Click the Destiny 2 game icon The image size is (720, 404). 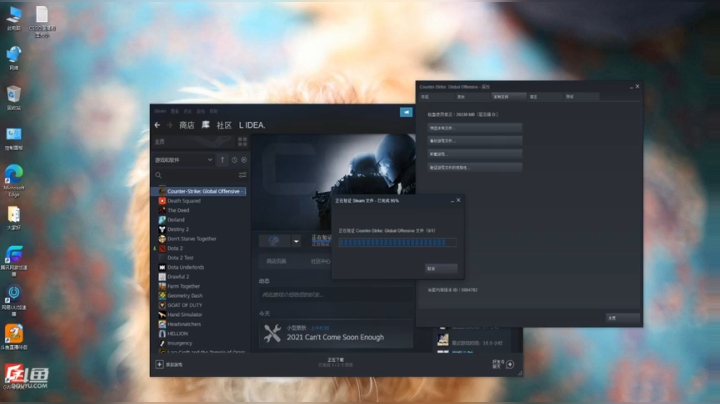(162, 229)
